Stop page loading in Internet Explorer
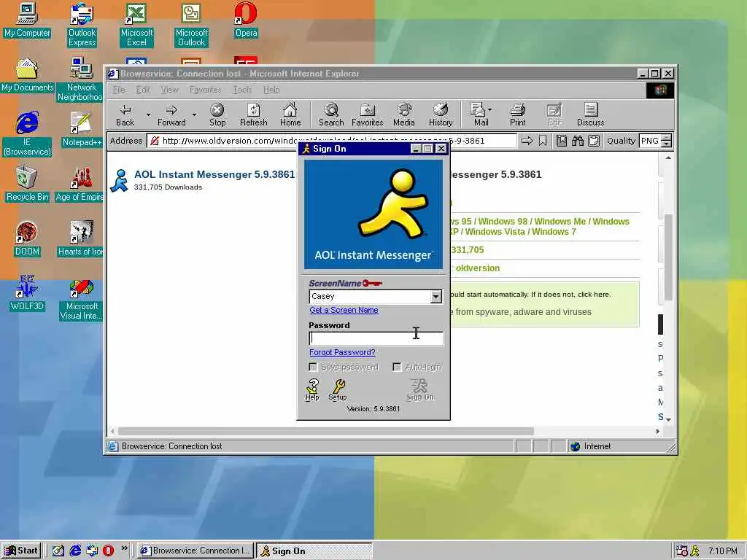The image size is (747, 560). [x=217, y=114]
